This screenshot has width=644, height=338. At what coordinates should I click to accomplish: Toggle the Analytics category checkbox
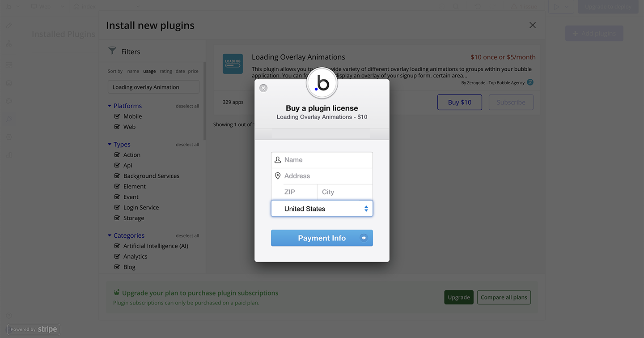tap(117, 257)
